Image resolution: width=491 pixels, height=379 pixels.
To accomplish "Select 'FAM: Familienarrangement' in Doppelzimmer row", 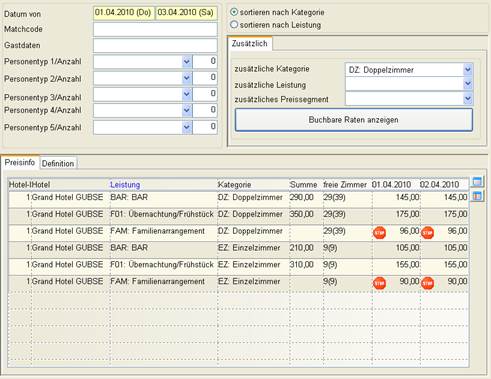I will tap(158, 231).
